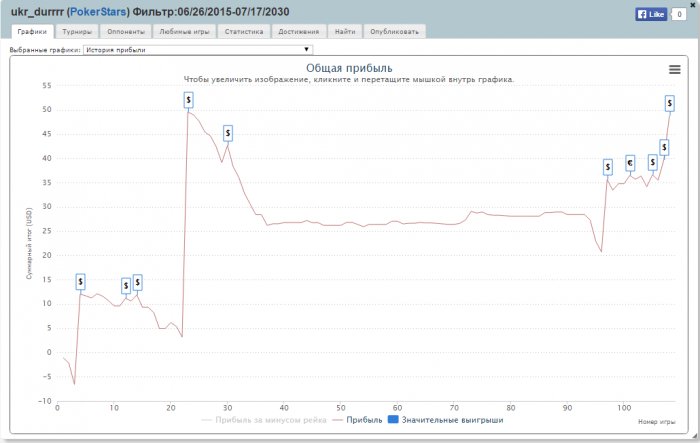This screenshot has width=700, height=443.
Task: Click the dollar marker near game 107
Action: (664, 147)
